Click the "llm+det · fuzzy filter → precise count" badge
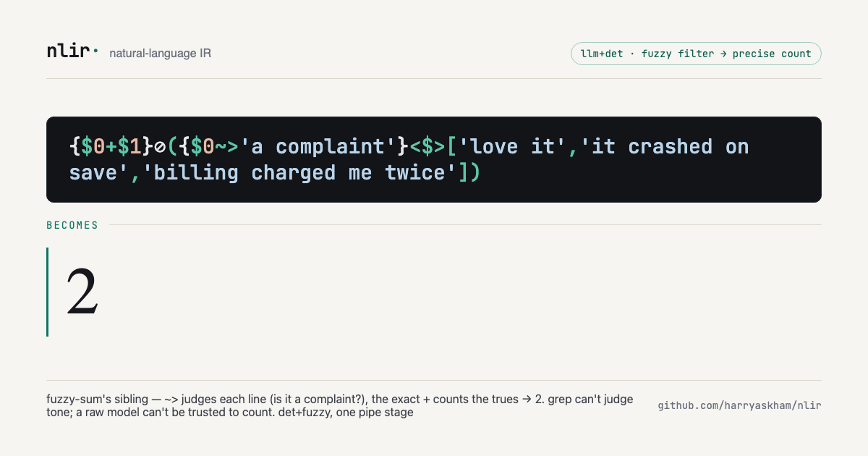Image resolution: width=868 pixels, height=456 pixels. pyautogui.click(x=696, y=54)
